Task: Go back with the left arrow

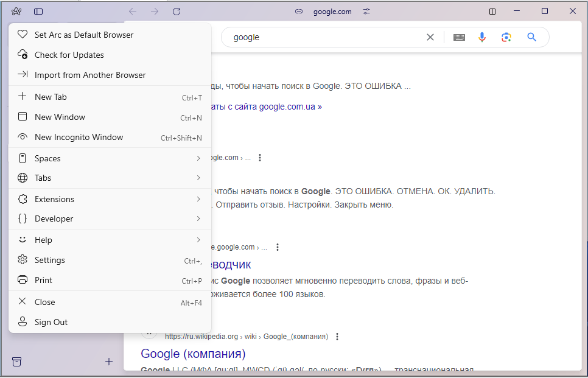Action: click(133, 12)
